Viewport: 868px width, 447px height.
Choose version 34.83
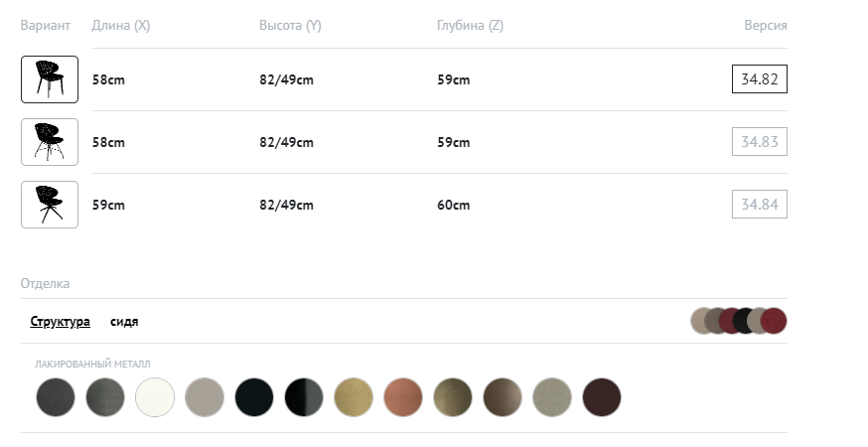pos(760,142)
